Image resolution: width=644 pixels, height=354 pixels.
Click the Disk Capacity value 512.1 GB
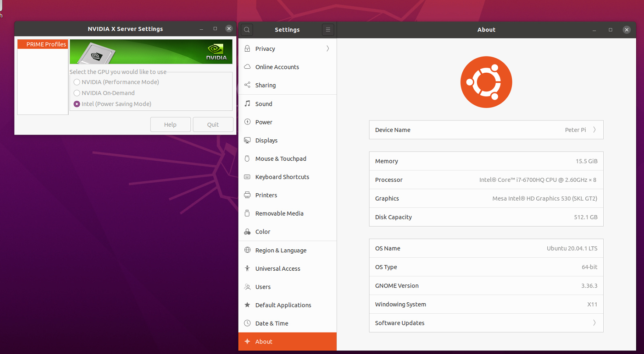[x=586, y=217]
